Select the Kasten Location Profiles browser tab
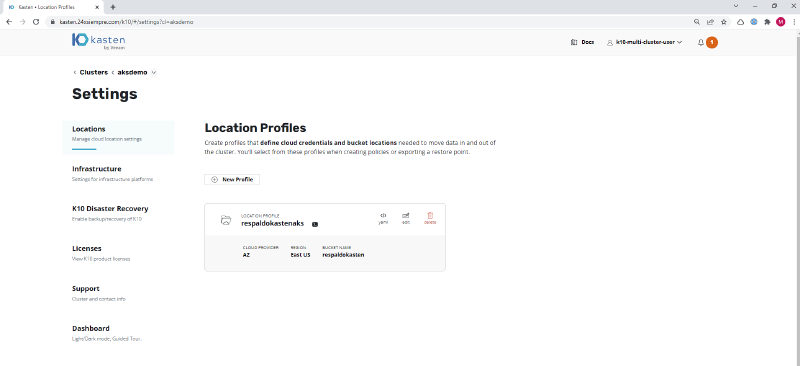This screenshot has height=366, width=800. tap(53, 7)
